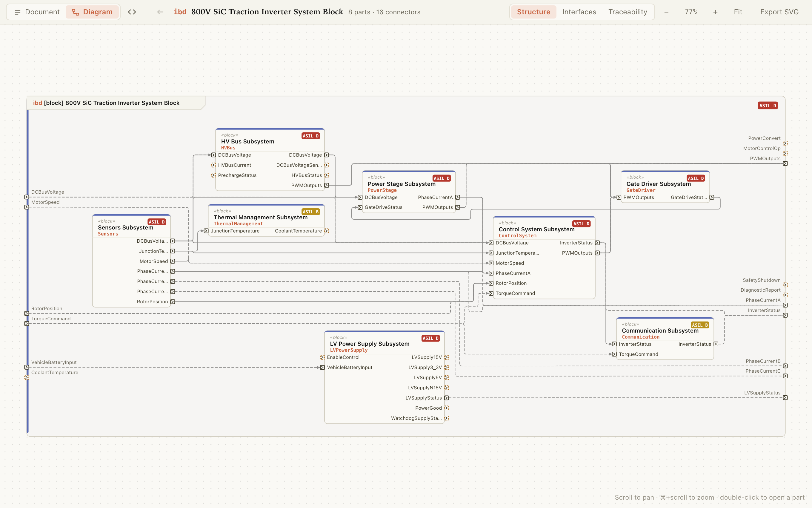Click LVSupplyStatus port on LV Power Supply
812x508 pixels.
[x=447, y=398]
